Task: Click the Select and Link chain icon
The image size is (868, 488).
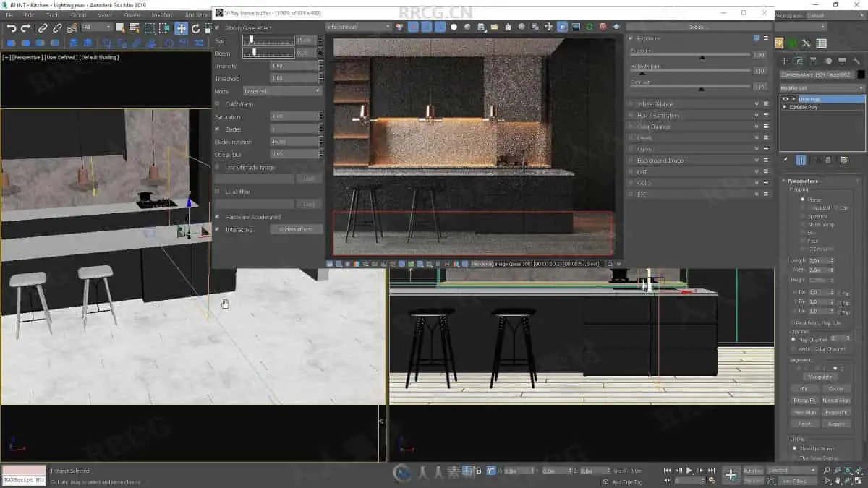Action: coord(43,28)
